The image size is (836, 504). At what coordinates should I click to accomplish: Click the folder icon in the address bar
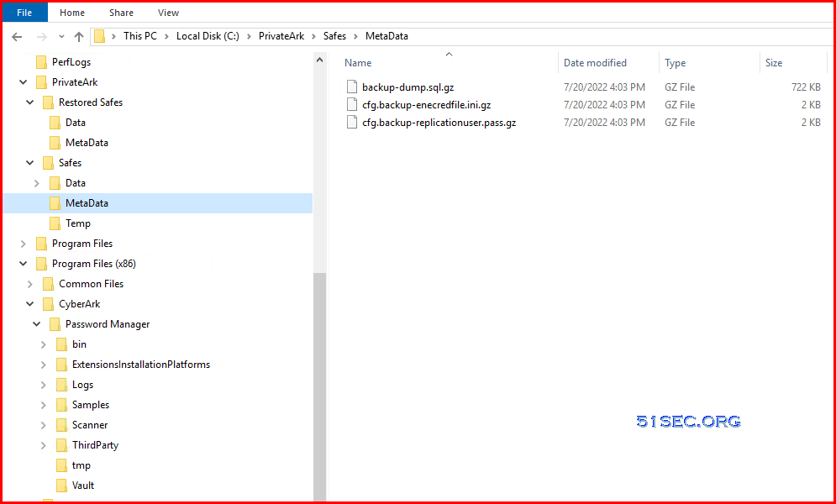click(x=99, y=36)
